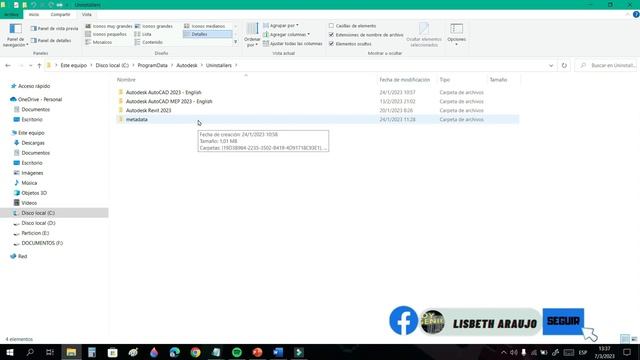Enable Casillas de elemento checkbox
The height and width of the screenshot is (360, 640).
pos(331,26)
